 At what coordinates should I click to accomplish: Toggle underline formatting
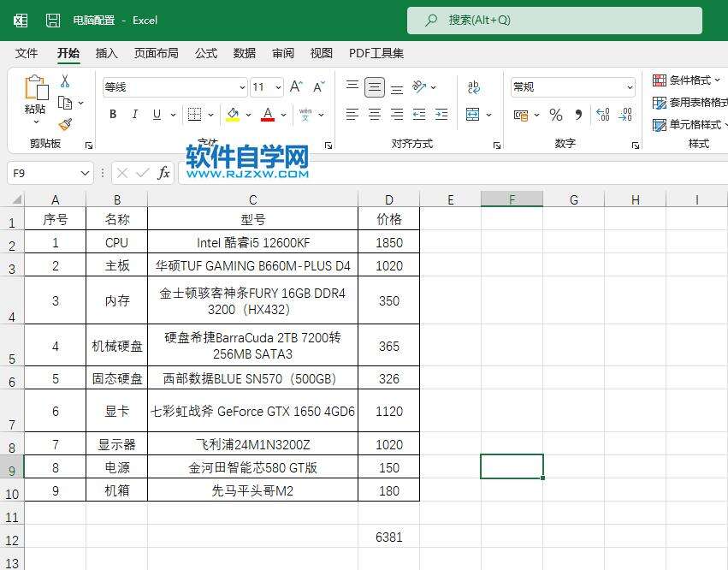click(x=157, y=114)
